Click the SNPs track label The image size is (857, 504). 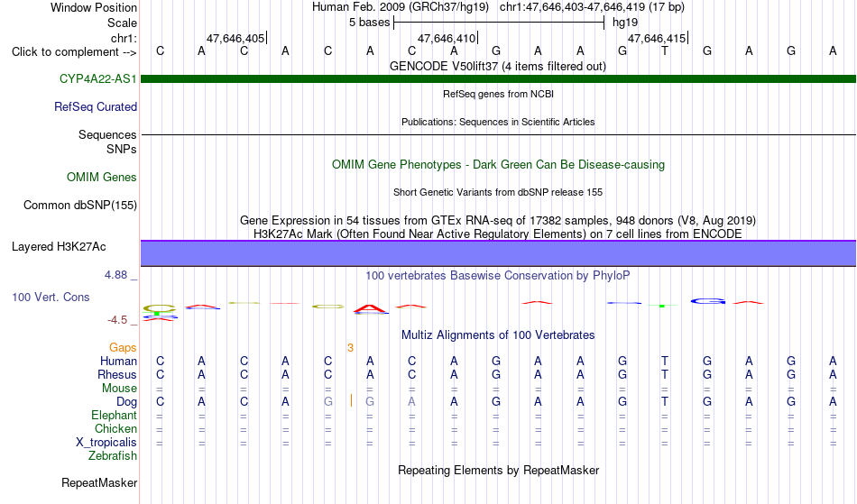click(122, 149)
